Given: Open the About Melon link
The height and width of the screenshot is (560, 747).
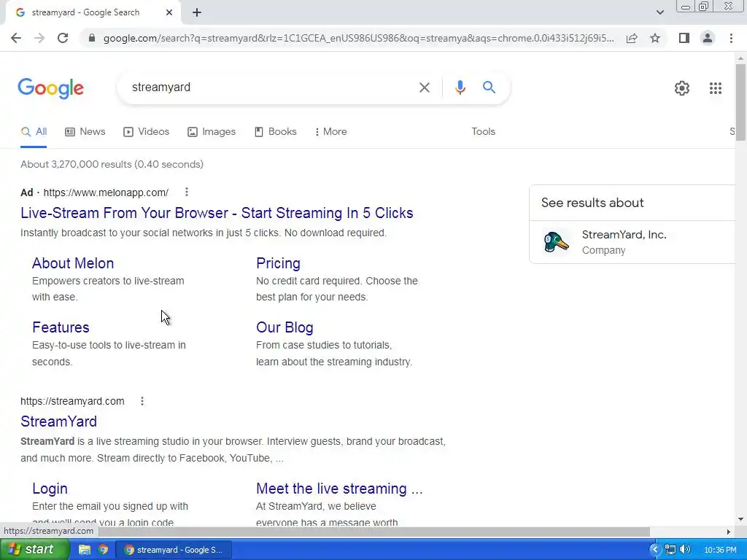Looking at the screenshot, I should (x=73, y=263).
